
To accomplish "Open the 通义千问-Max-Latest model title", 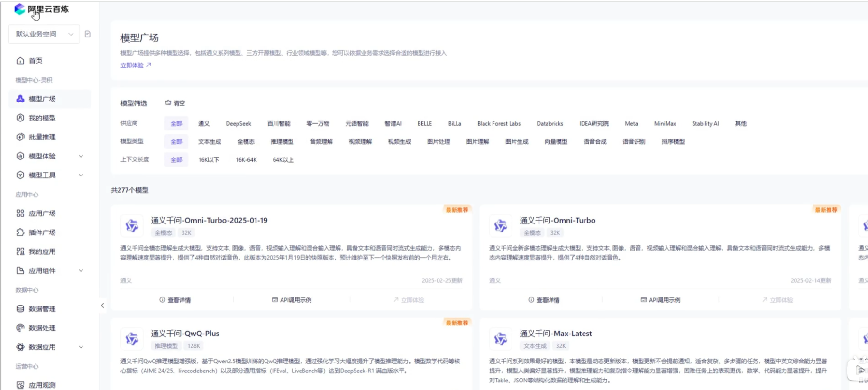I will click(x=556, y=334).
